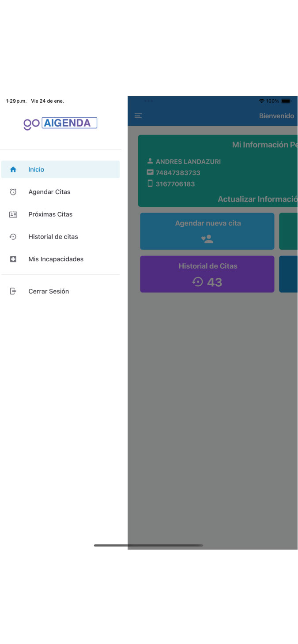This screenshot has width=298, height=644.
Task: Tap the blue card right of Historial de Citas
Action: (288, 274)
